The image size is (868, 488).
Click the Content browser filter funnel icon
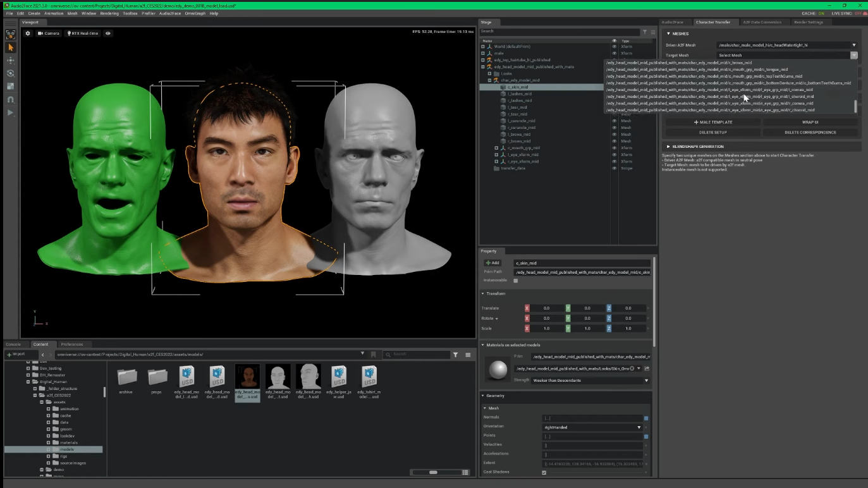tap(455, 355)
